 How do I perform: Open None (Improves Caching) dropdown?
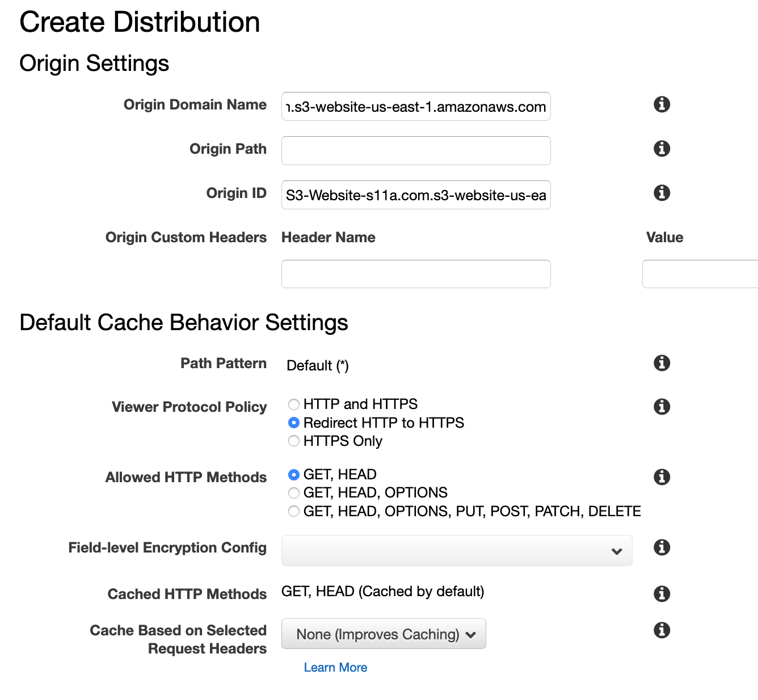[384, 634]
